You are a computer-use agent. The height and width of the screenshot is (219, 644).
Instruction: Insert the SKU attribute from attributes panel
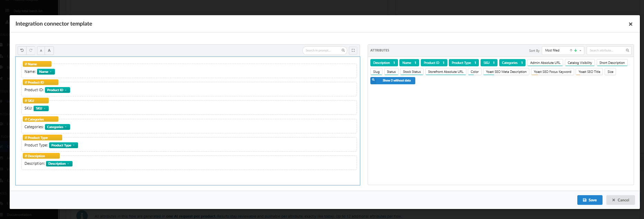click(489, 63)
